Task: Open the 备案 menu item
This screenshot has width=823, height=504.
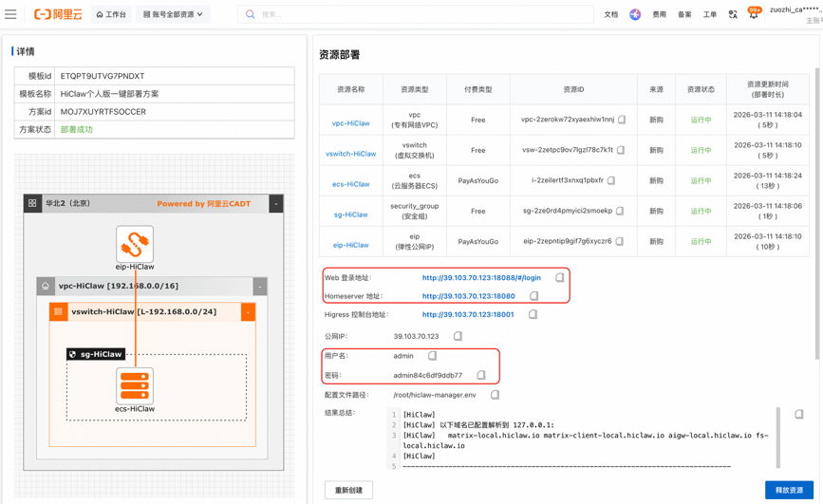Action: point(684,14)
